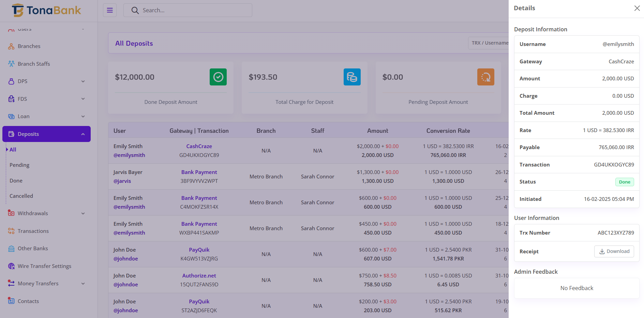Viewport: 644px width, 318px height.
Task: Close the Details panel
Action: click(x=636, y=8)
